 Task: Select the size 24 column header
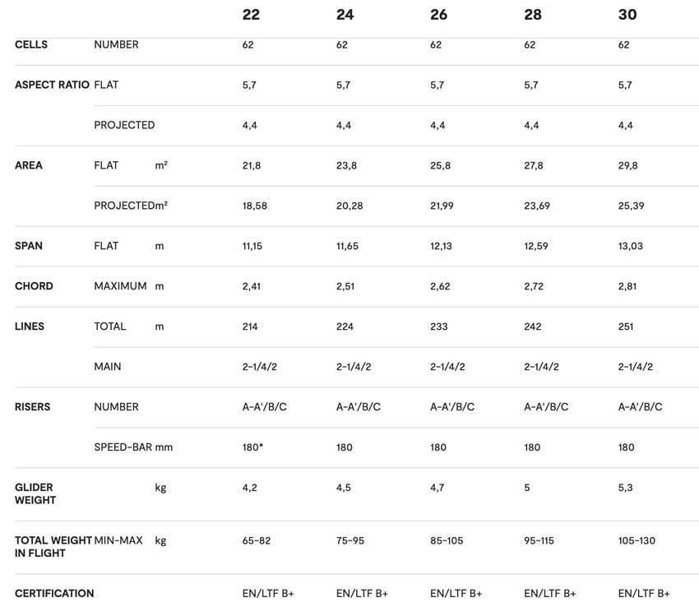point(345,15)
